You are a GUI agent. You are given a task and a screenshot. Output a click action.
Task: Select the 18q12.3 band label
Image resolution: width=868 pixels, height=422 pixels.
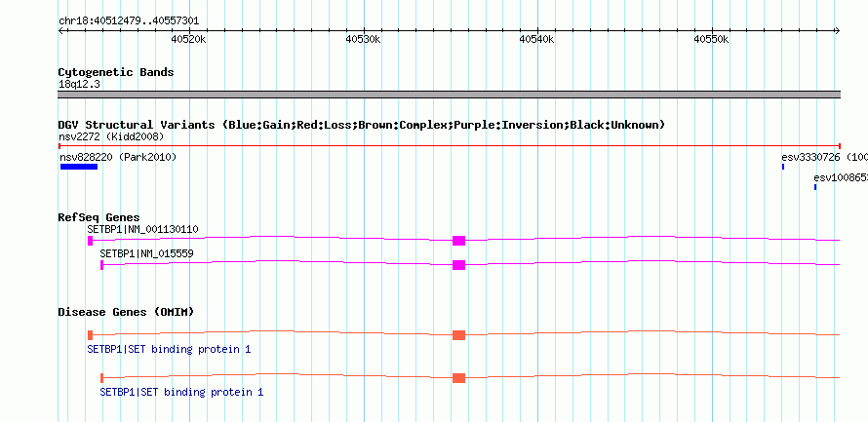[x=79, y=85]
